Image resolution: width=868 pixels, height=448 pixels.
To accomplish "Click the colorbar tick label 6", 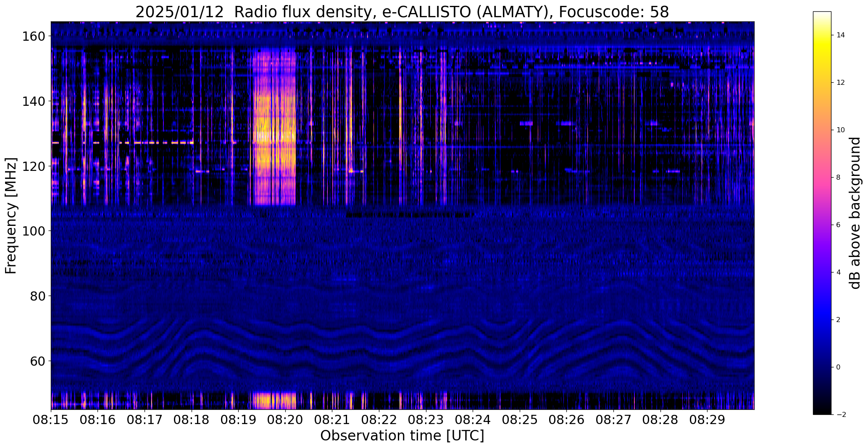I will 839,225.
